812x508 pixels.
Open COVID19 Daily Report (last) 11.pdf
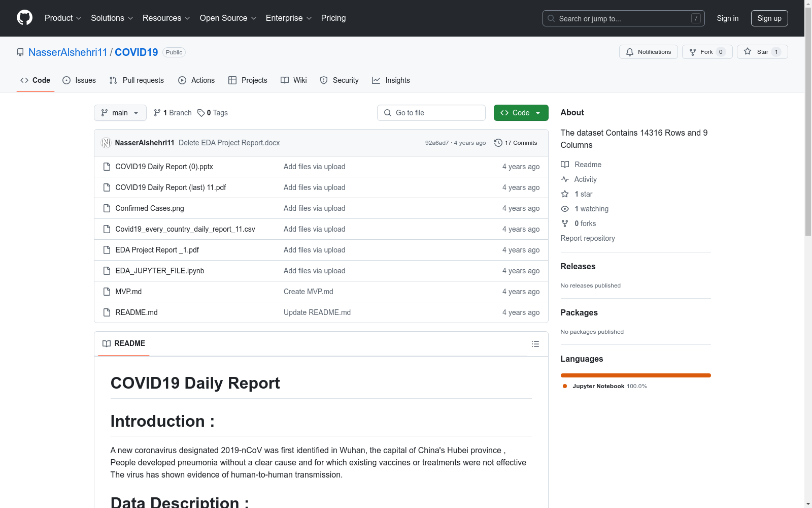pos(171,187)
